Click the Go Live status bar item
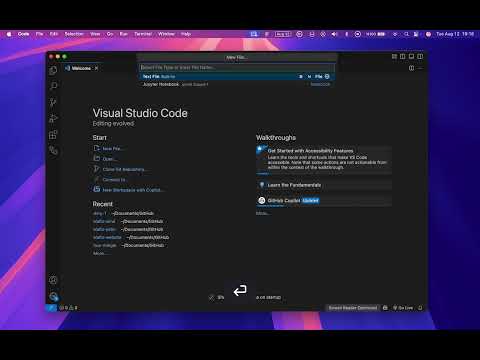Image resolution: width=480 pixels, height=360 pixels. click(403, 308)
